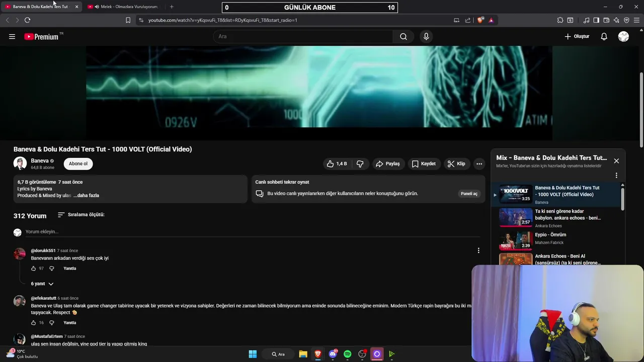Like the comment by @dorukk551
This screenshot has width=644, height=362.
coord(34,268)
